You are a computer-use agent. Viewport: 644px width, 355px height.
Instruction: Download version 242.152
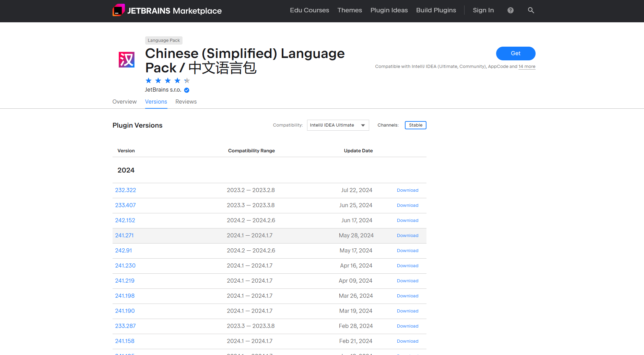tap(408, 221)
